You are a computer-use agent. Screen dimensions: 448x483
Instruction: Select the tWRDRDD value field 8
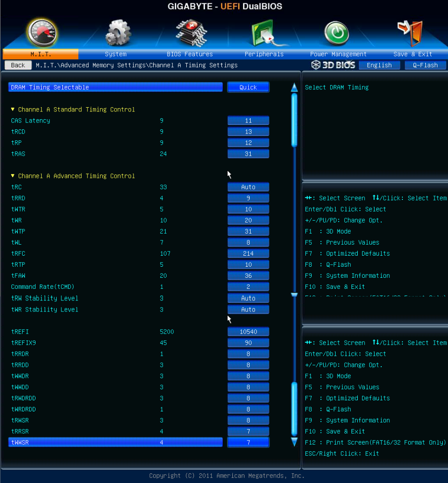(248, 409)
